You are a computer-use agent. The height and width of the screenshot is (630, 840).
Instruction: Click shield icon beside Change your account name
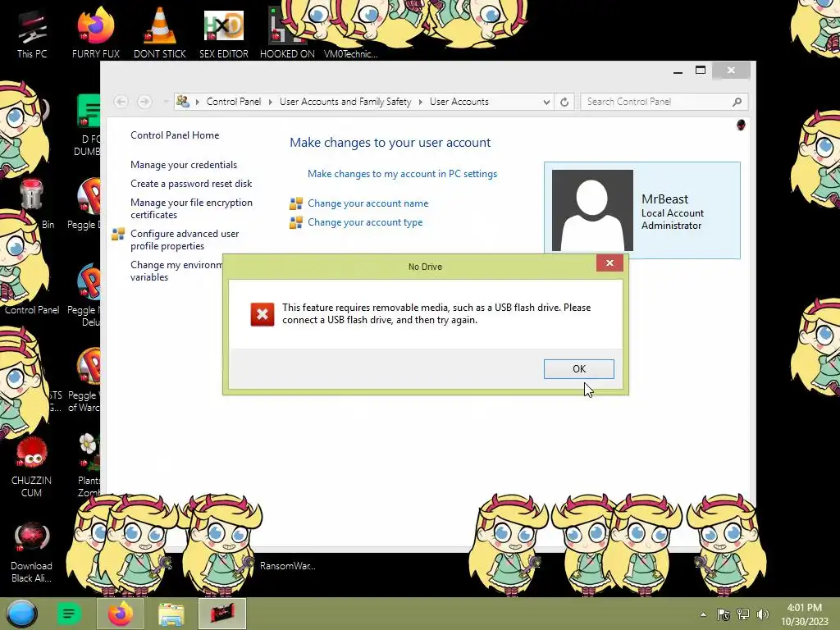[295, 203]
